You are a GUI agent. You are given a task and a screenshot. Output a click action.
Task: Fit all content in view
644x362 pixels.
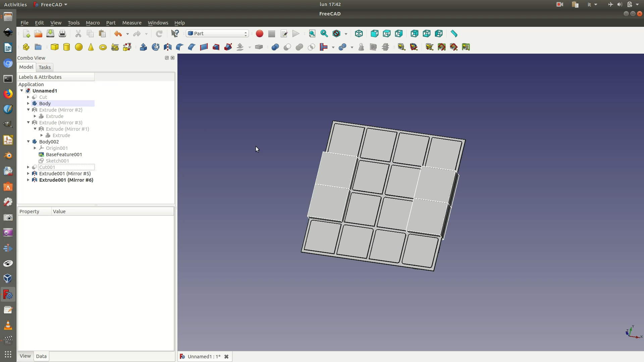(x=312, y=34)
